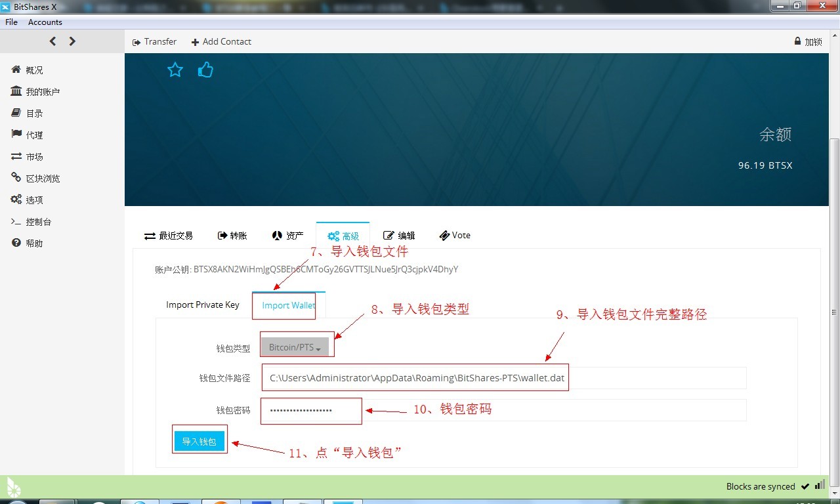Open the Accounts menu

click(45, 22)
